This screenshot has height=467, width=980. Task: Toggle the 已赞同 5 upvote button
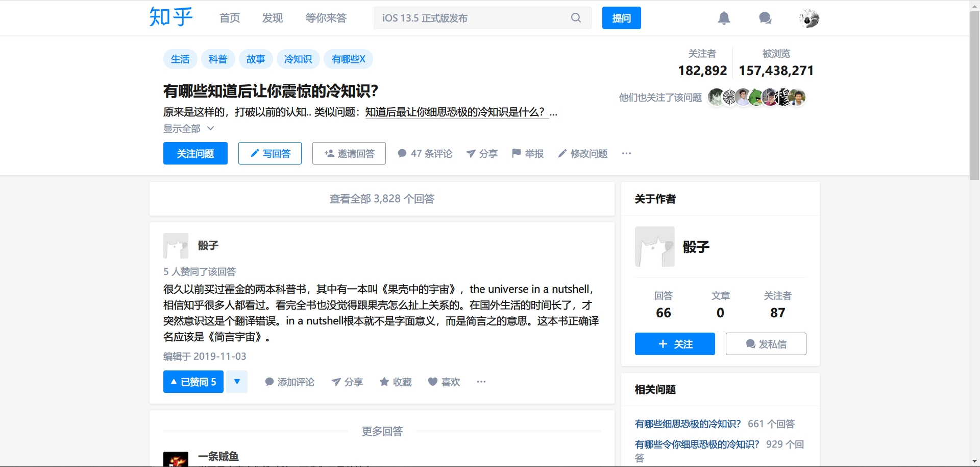(x=193, y=382)
